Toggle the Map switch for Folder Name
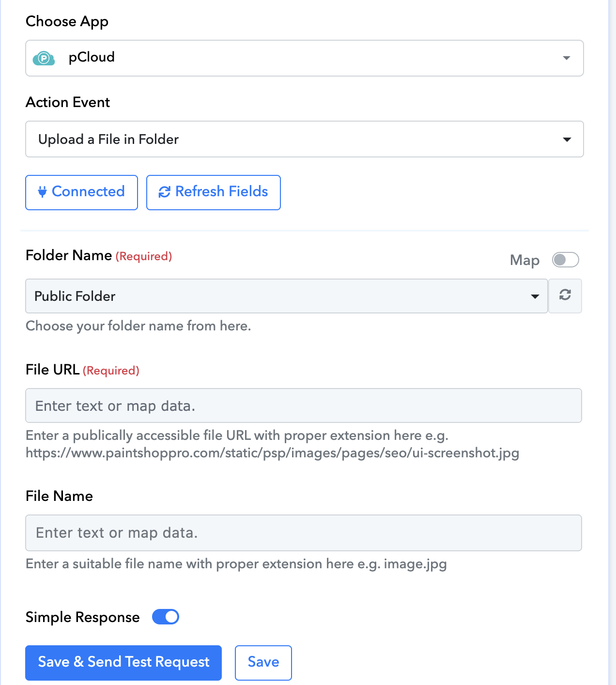Image resolution: width=616 pixels, height=685 pixels. point(566,260)
